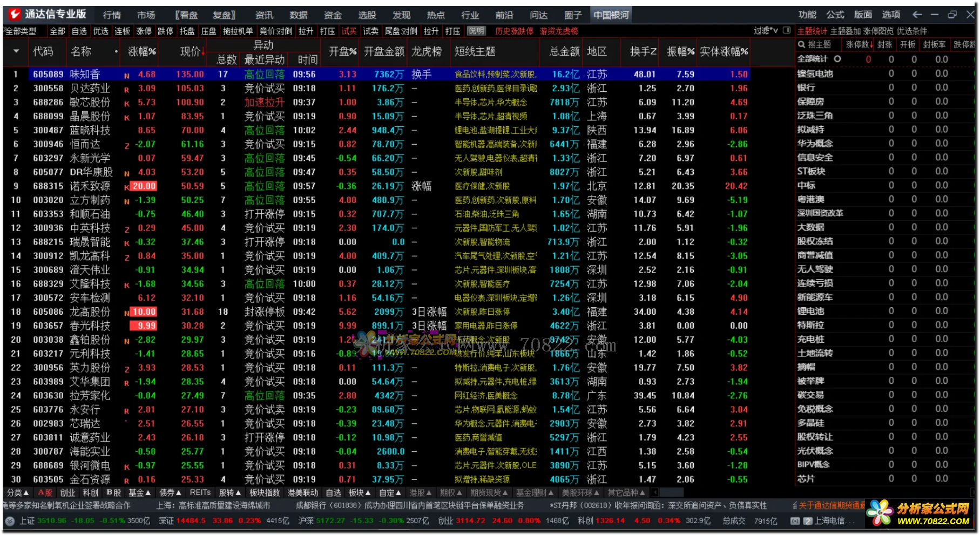
Task: Select the red 试买 filter tab
Action: (x=349, y=31)
